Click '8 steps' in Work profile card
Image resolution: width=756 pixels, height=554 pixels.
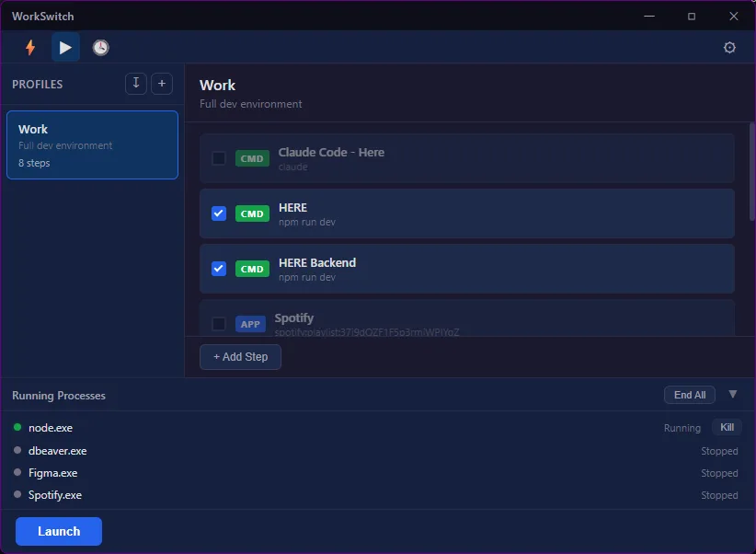(x=34, y=163)
